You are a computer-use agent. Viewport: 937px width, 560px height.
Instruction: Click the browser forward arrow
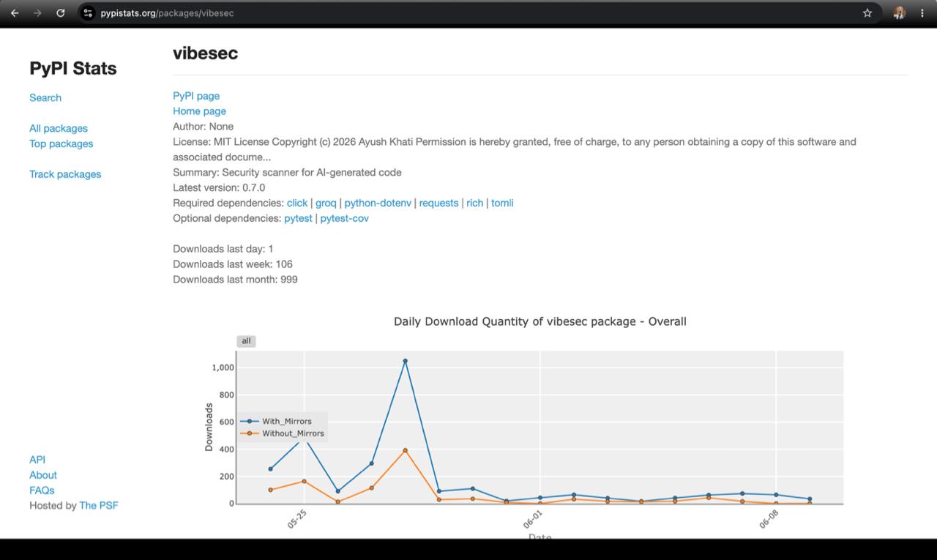point(37,13)
